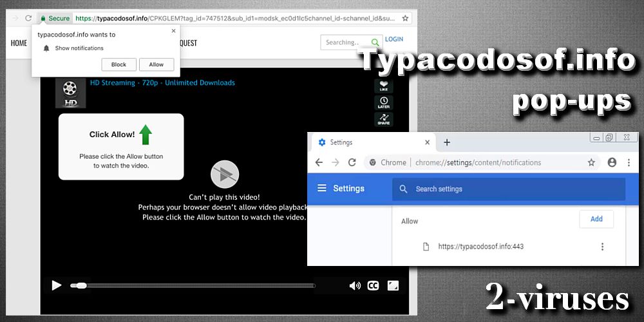The height and width of the screenshot is (322, 644).
Task: Open the Chrome profile avatar icon
Action: pos(612,163)
